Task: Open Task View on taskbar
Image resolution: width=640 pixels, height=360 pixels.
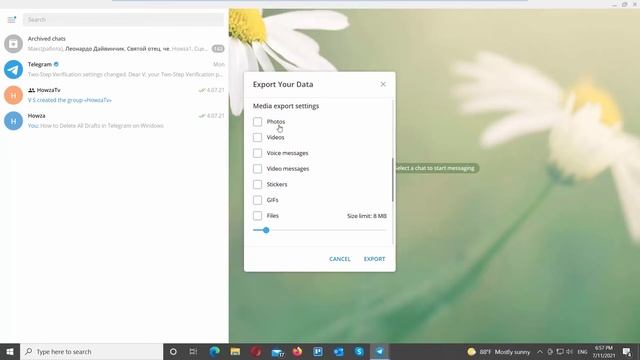Action: pyautogui.click(x=193, y=351)
